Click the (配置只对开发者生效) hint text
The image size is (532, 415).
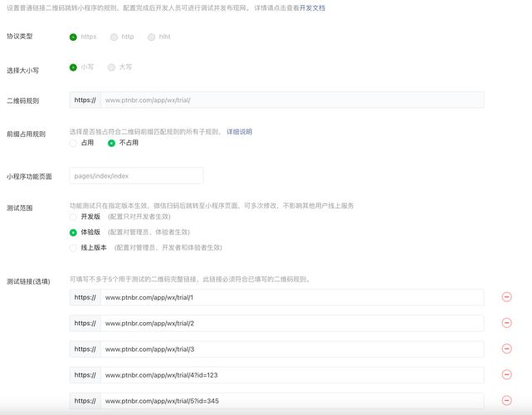click(139, 217)
